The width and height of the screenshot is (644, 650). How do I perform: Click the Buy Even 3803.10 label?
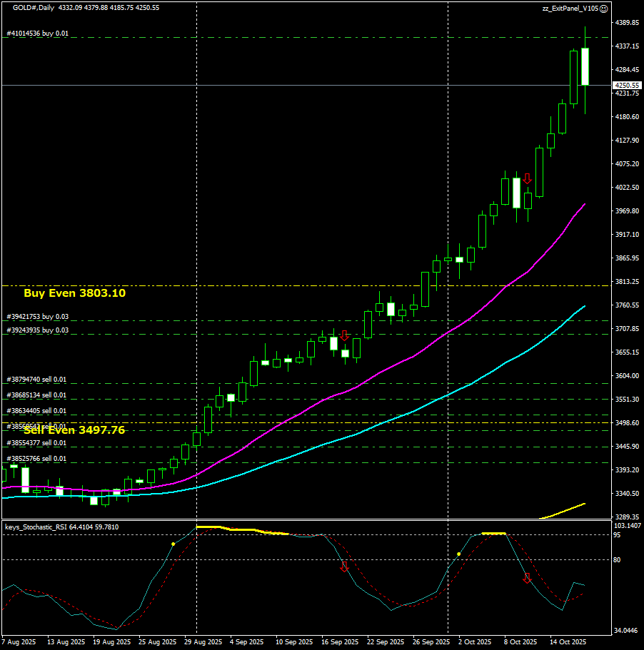pyautogui.click(x=74, y=293)
